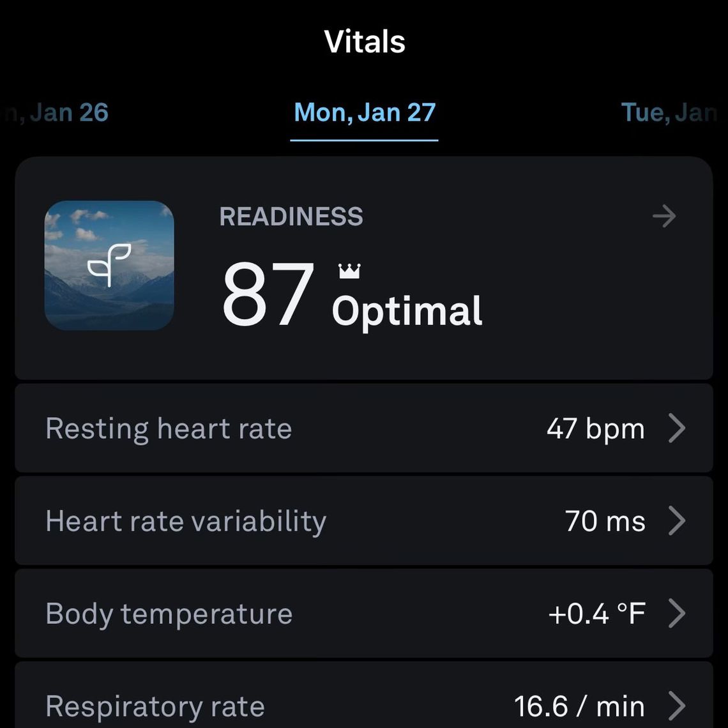Expand the Heart rate variability chevron
The width and height of the screenshot is (728, 728).
tap(677, 521)
